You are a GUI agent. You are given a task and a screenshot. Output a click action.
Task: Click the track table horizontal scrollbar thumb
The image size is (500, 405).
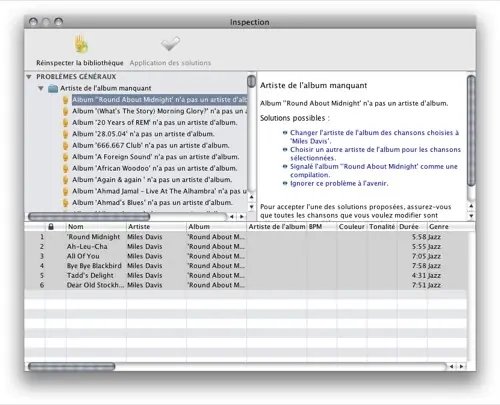coord(72,367)
